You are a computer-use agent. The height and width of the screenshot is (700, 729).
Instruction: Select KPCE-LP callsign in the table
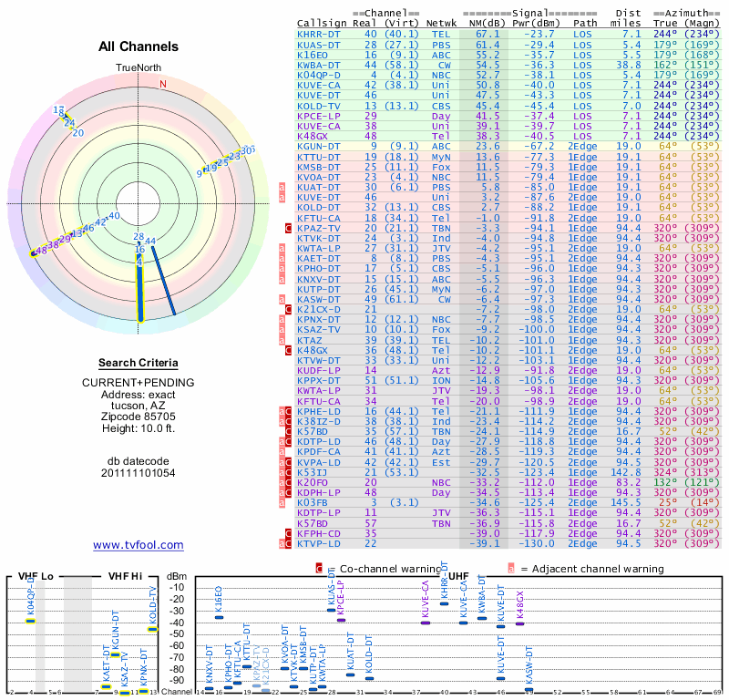[318, 117]
